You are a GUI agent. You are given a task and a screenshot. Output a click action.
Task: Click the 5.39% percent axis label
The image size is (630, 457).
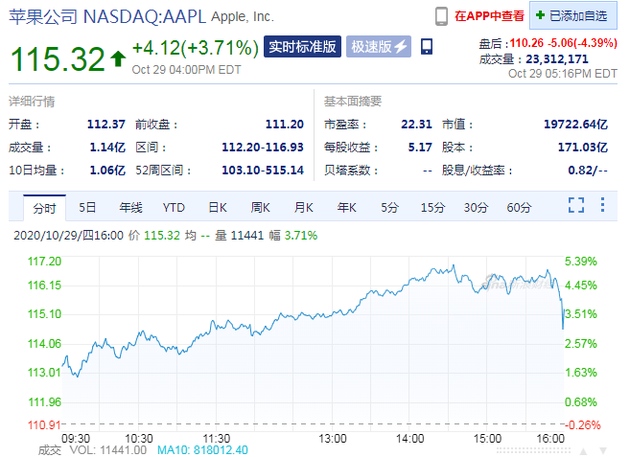click(581, 261)
